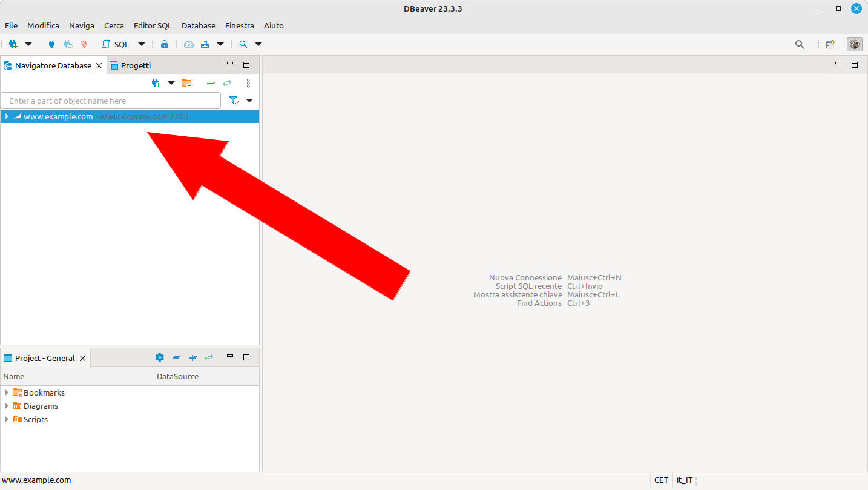Maximize the Project - General panel
The height and width of the screenshot is (490, 868).
click(x=246, y=357)
